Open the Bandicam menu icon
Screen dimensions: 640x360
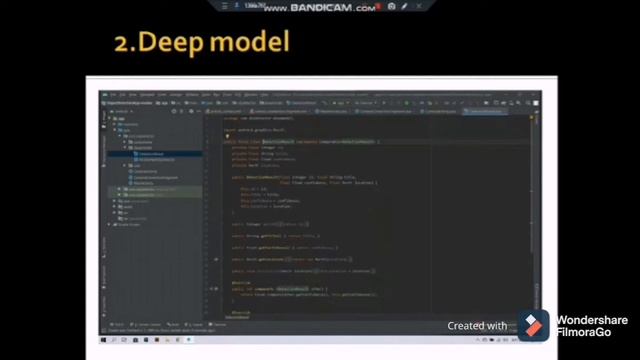click(224, 6)
